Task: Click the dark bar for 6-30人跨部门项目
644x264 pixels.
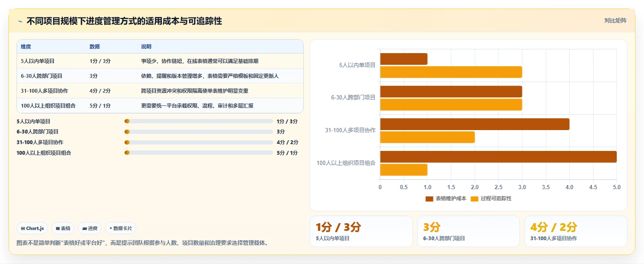Action: click(x=451, y=92)
